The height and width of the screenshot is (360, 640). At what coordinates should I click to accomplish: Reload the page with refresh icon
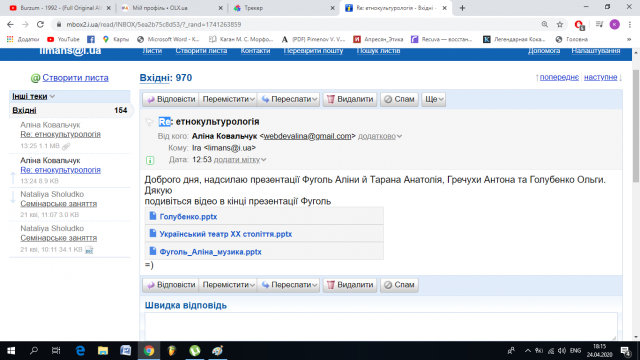40,24
